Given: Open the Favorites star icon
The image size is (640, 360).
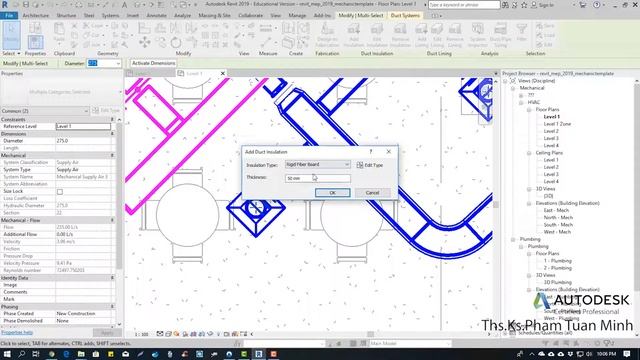Looking at the screenshot, I should 524,5.
